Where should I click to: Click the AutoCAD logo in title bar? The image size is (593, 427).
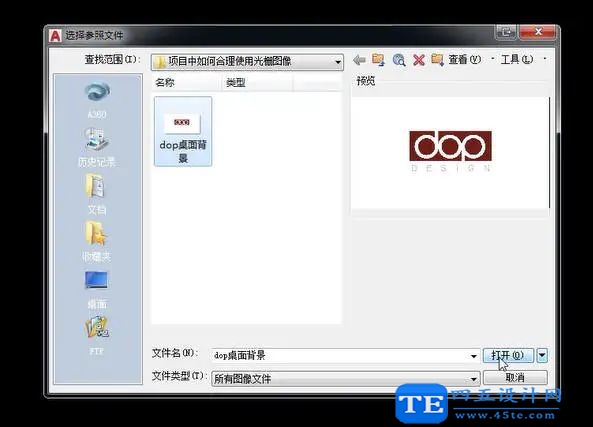coord(55,36)
